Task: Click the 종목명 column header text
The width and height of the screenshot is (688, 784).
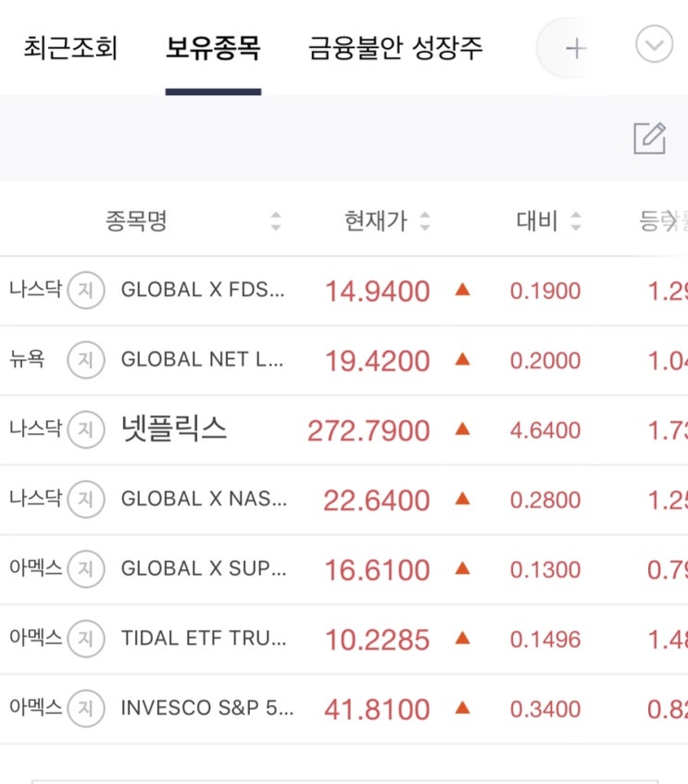Action: coord(136,221)
